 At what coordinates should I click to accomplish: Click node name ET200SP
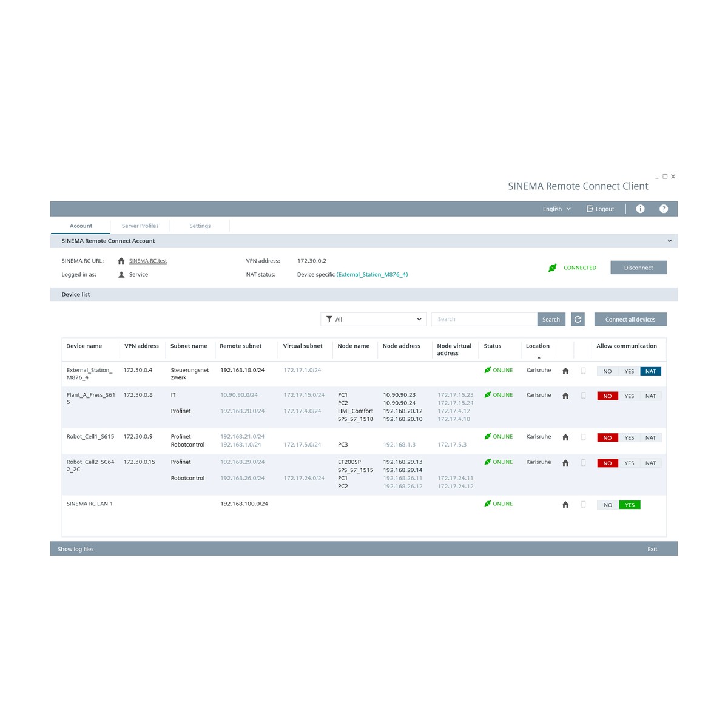(349, 462)
